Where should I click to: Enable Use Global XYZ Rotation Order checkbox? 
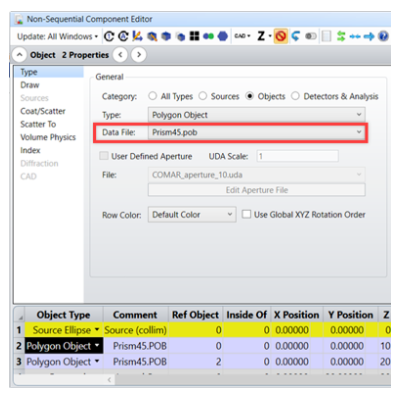[x=246, y=214]
